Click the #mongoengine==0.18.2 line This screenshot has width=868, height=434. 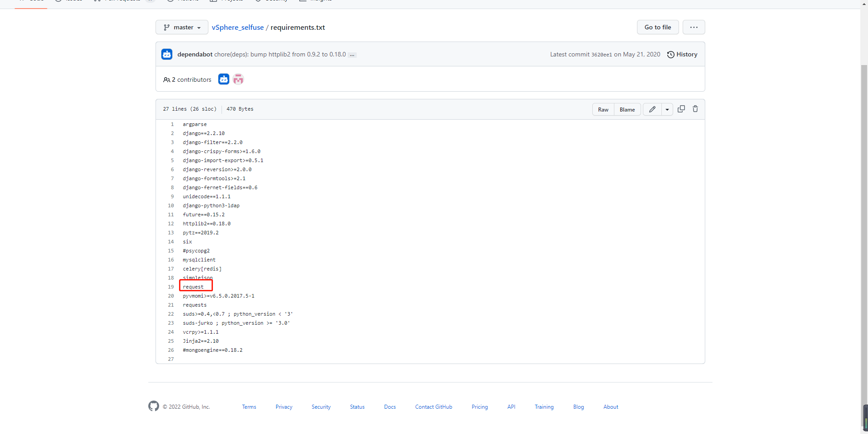pos(212,350)
